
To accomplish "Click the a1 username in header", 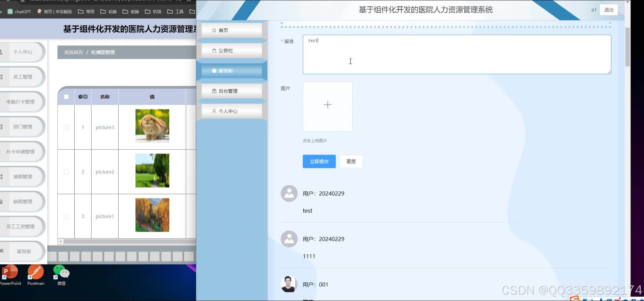I will click(594, 10).
